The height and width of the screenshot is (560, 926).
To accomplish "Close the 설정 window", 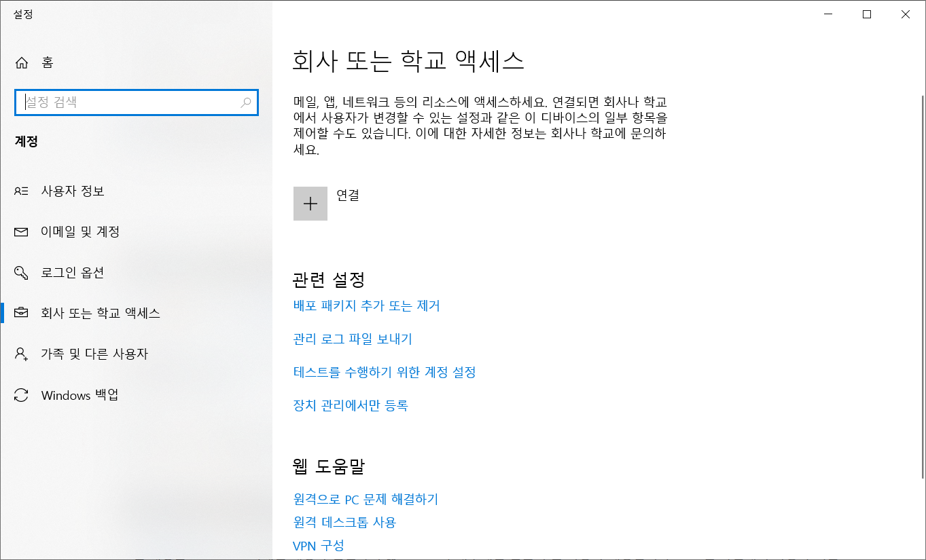I will click(906, 14).
